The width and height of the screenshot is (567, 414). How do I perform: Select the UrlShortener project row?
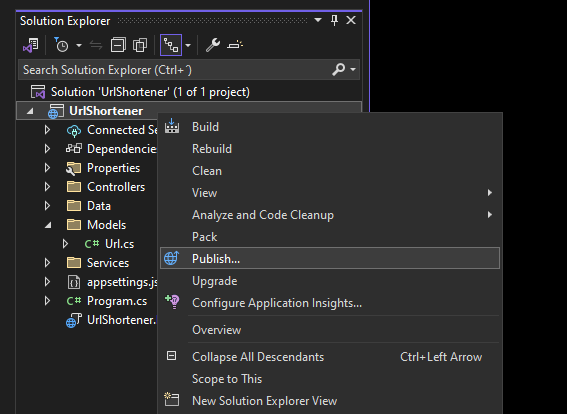coord(189,111)
